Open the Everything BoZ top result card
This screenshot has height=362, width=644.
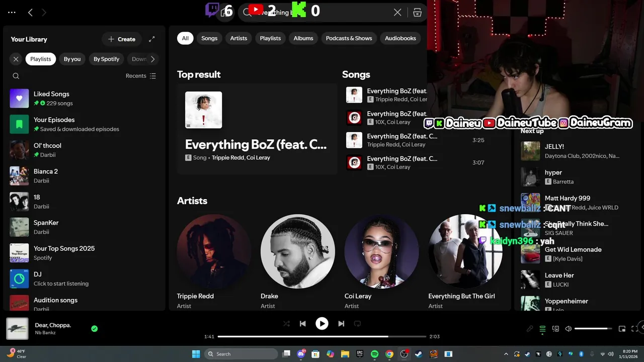click(257, 129)
